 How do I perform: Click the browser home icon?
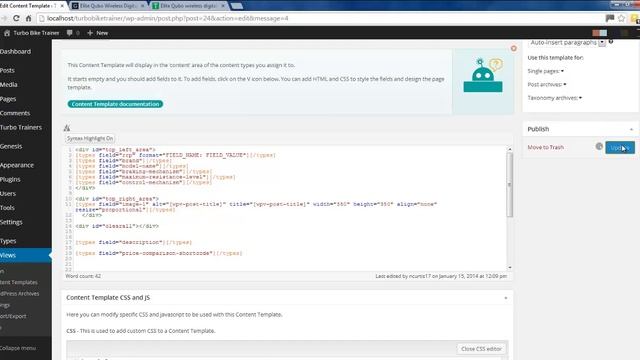tap(29, 18)
